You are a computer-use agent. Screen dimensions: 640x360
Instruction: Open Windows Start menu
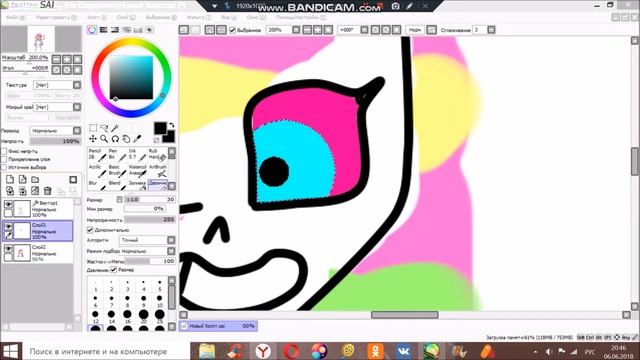(x=11, y=351)
